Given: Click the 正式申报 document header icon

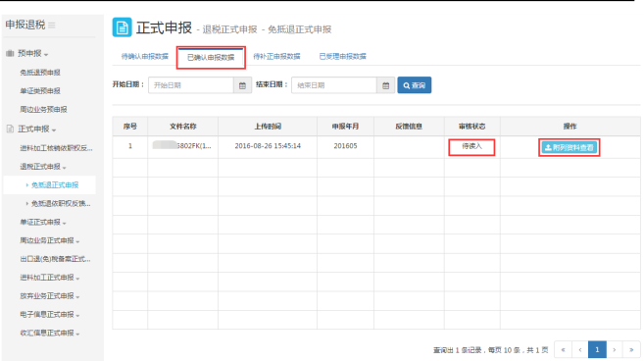Looking at the screenshot, I should point(122,27).
